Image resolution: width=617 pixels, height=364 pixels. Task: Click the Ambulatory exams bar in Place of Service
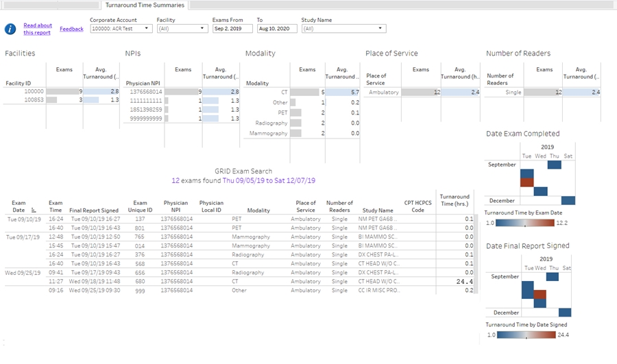pos(420,92)
